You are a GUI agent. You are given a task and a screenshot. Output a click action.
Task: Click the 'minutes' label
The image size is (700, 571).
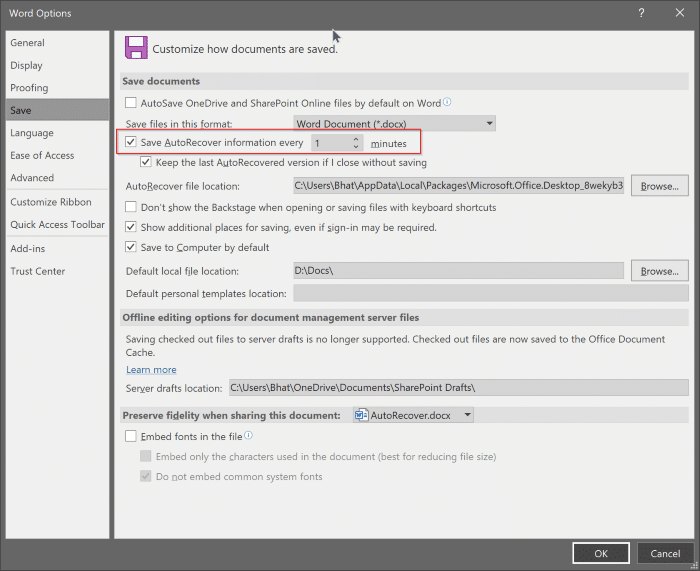coord(388,143)
